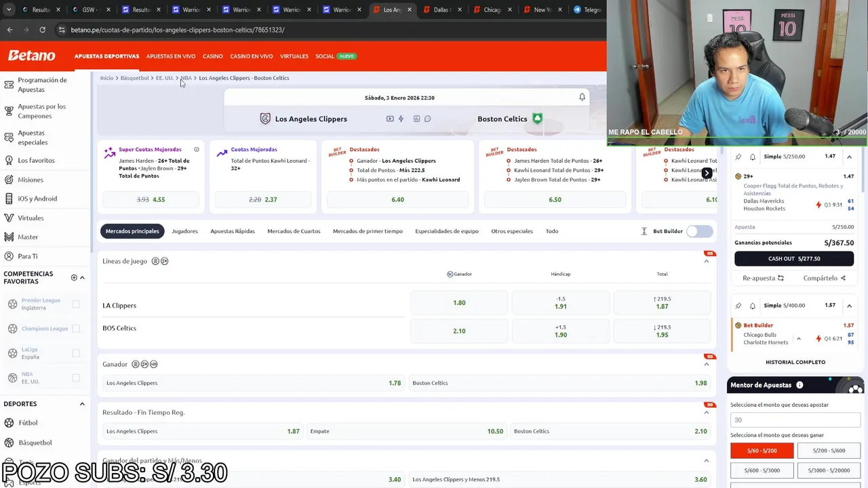The height and width of the screenshot is (488, 868).
Task: Open Para Ti profile icon
Action: [x=9, y=256]
